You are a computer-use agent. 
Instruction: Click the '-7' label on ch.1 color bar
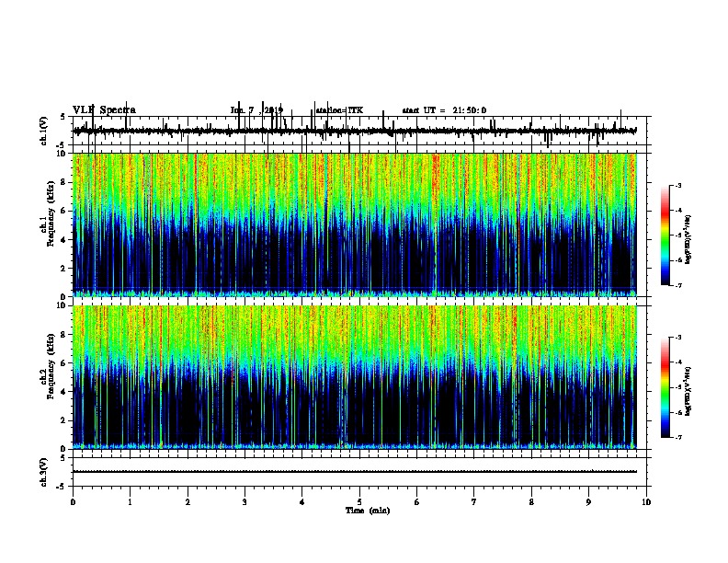pos(677,286)
